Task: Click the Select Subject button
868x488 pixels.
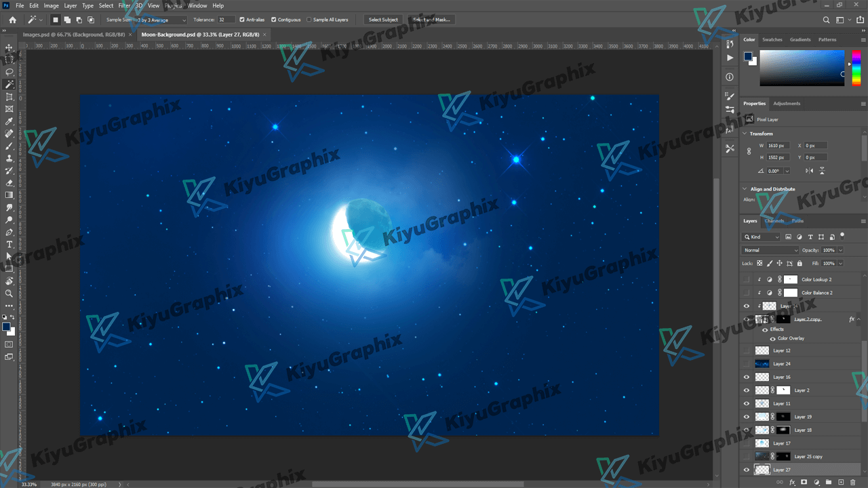Action: 383,20
